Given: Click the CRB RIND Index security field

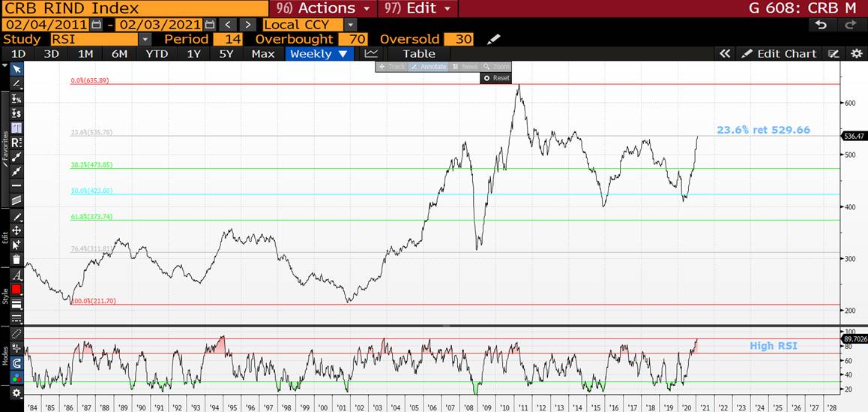Looking at the screenshot, I should point(135,8).
